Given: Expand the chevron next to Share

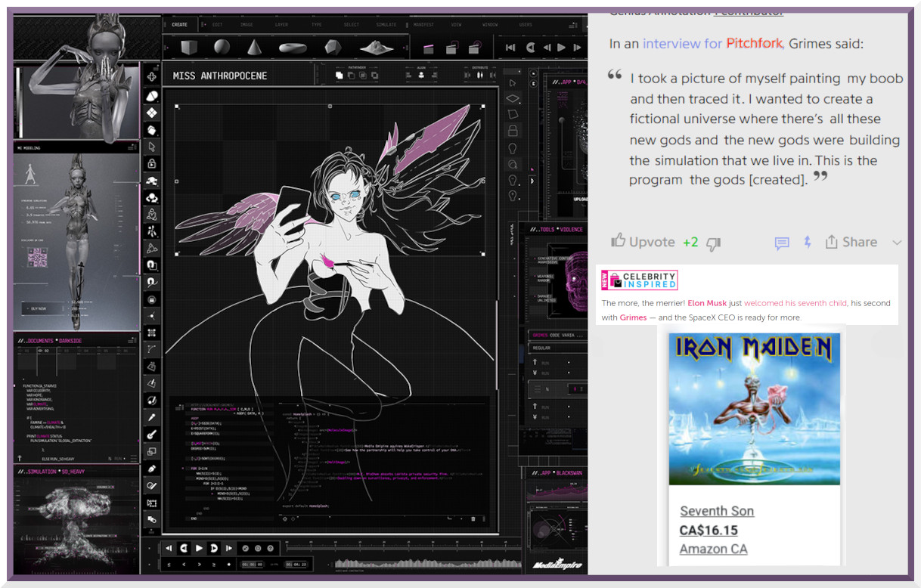Looking at the screenshot, I should [x=897, y=243].
